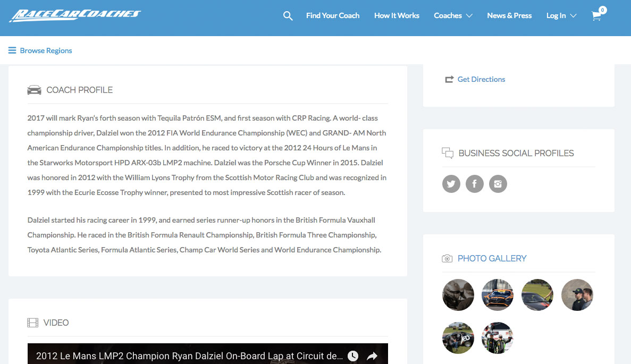Click the line starting "the Starworks Motorsport HPD"
Viewport: 631px width, 364px height.
point(205,163)
